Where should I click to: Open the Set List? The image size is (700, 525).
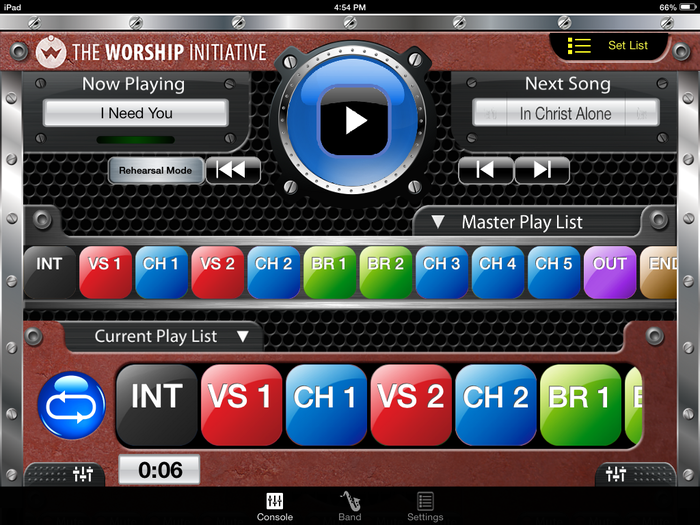click(x=609, y=46)
